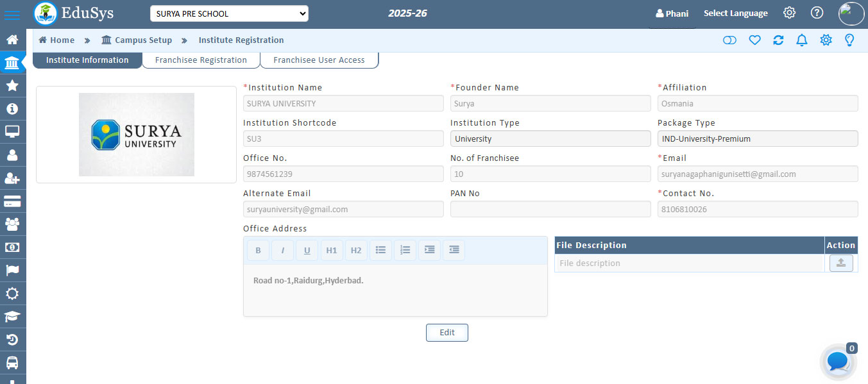Image resolution: width=868 pixels, height=384 pixels.
Task: Open the Package Type dropdown
Action: click(x=757, y=138)
